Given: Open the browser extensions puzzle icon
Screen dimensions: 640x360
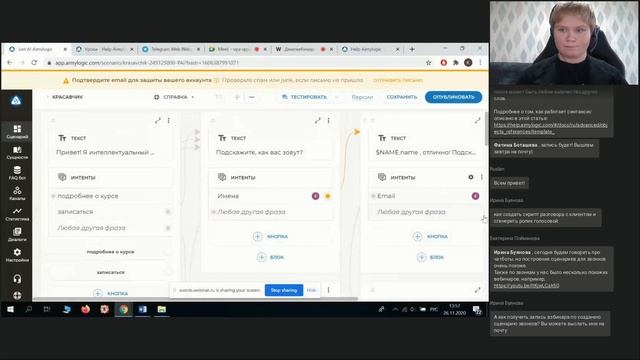Looking at the screenshot, I should 456,62.
